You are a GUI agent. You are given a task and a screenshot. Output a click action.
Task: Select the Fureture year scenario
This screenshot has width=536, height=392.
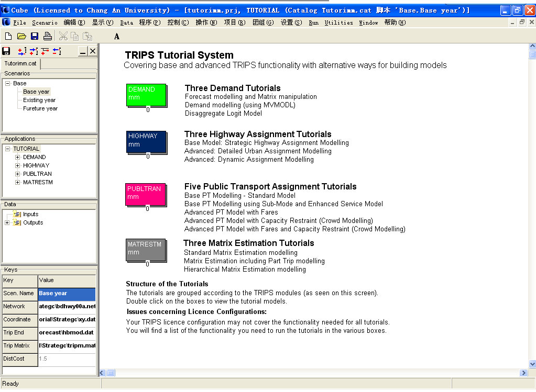point(40,108)
